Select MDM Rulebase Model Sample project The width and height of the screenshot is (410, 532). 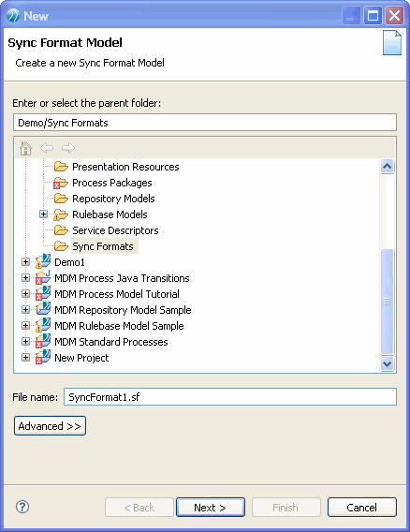[119, 326]
